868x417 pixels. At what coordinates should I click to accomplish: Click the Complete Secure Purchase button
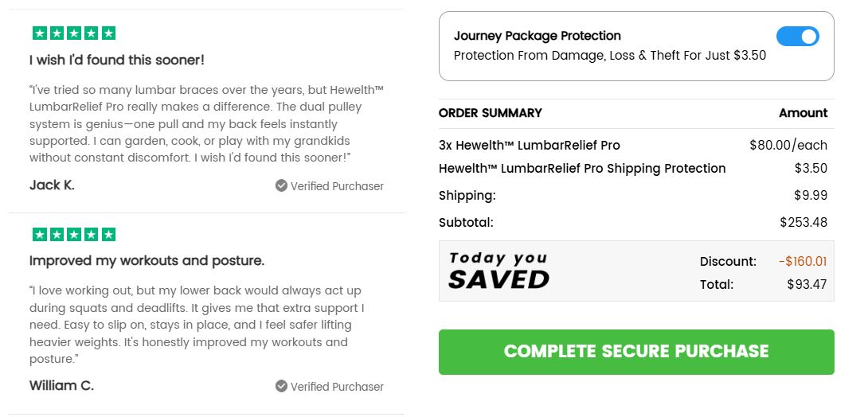pos(636,352)
